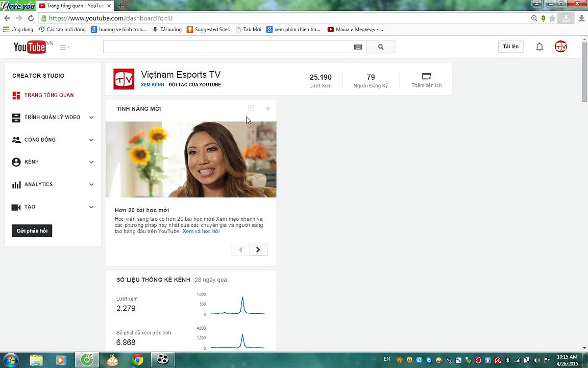
Task: Click the YouTube search input field
Action: [228, 47]
